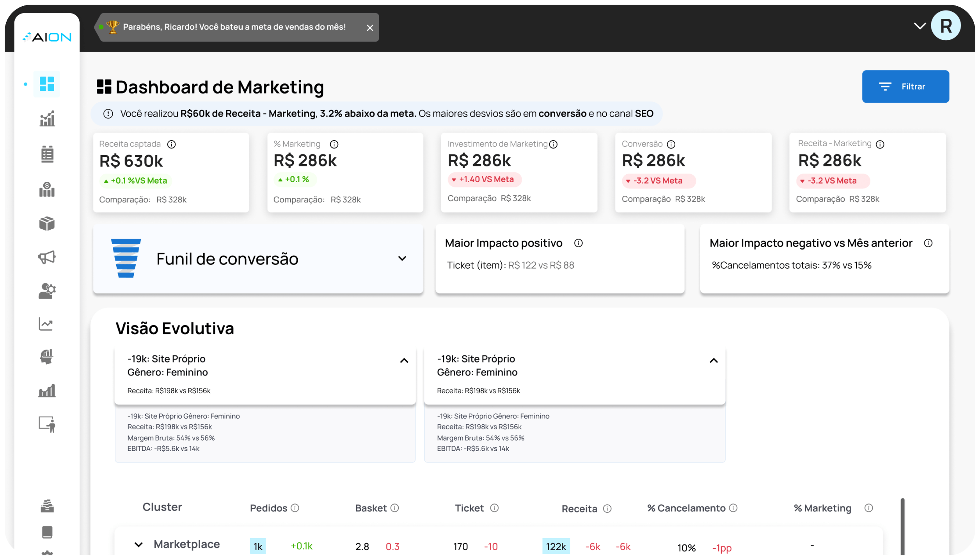
Task: Click the Filtrar button
Action: pos(905,87)
